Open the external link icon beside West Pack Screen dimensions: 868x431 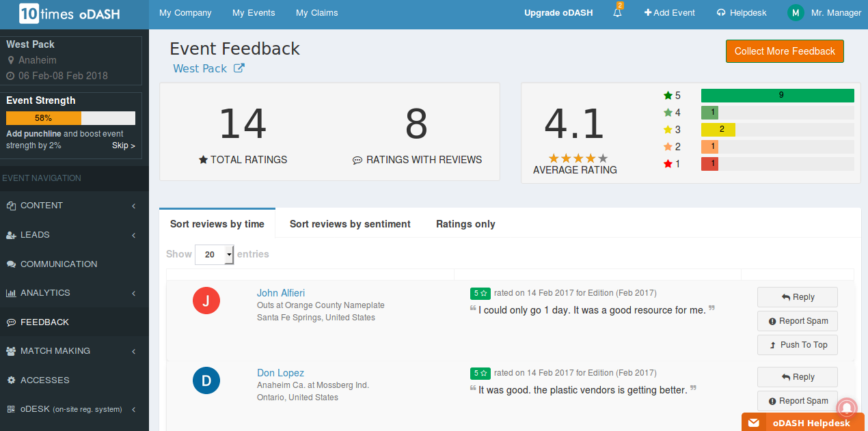pyautogui.click(x=239, y=68)
